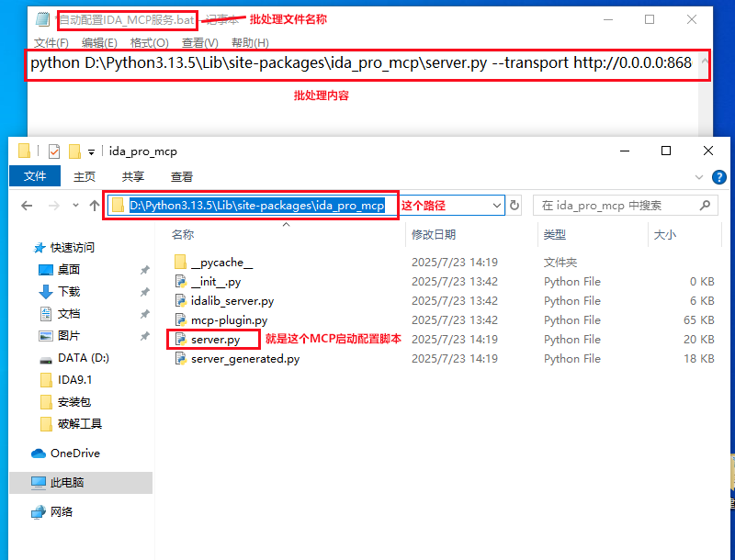Screen dimensions: 735x560
Task: Open the Customize Quick Access Toolbar dropdown
Action: (x=91, y=152)
